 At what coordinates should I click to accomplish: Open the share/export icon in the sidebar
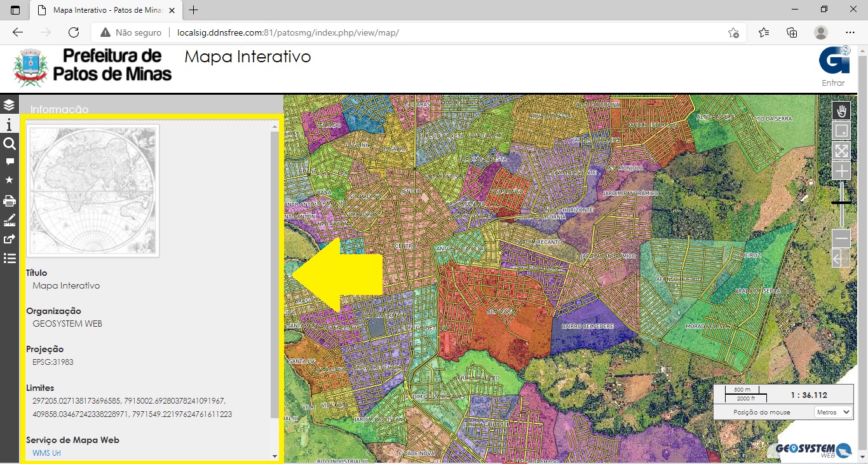tap(9, 239)
